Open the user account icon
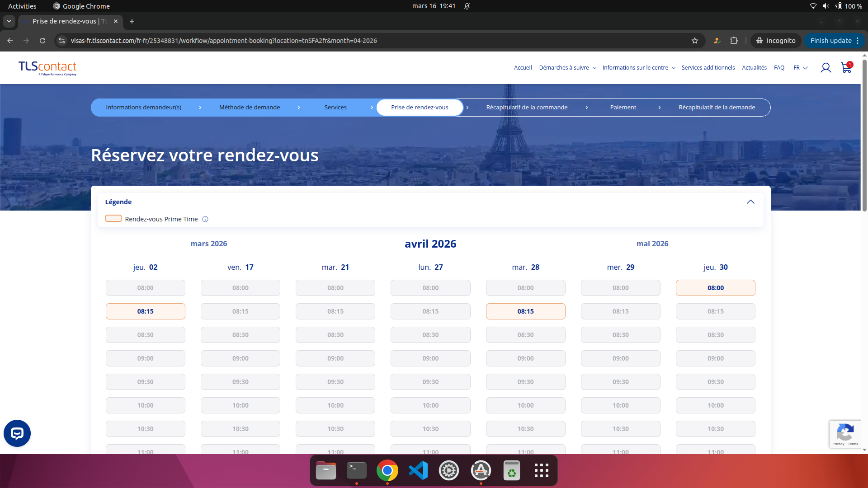Viewport: 868px width, 488px height. pos(826,68)
